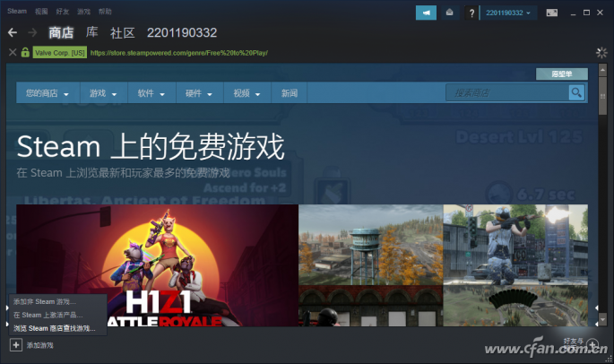Click the store URL address text
614x364 pixels.
pos(179,53)
